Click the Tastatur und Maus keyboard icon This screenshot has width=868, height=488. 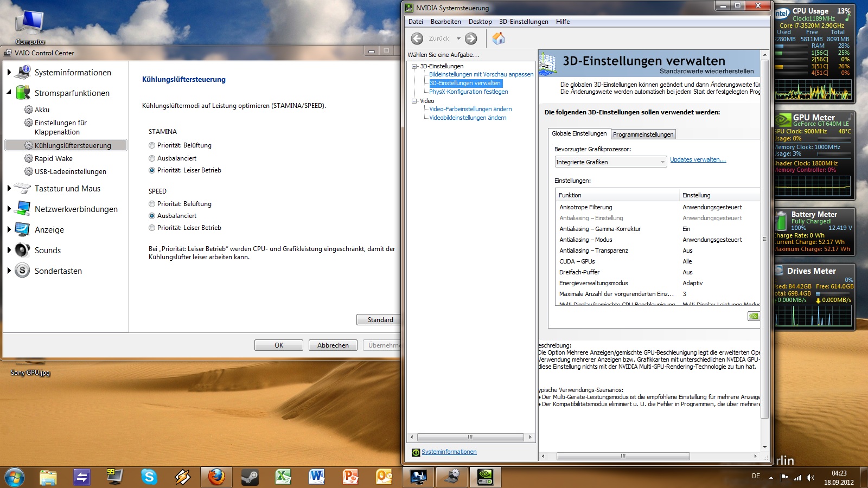pyautogui.click(x=23, y=188)
